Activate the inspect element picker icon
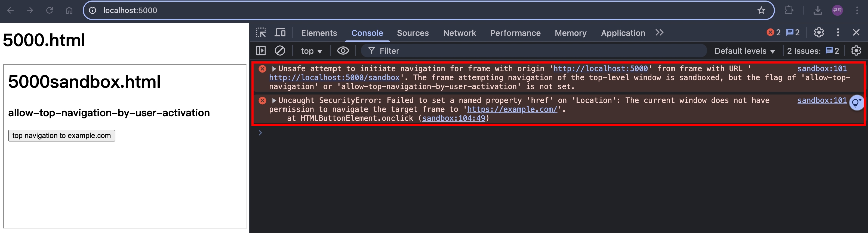This screenshot has height=233, width=868. [261, 33]
